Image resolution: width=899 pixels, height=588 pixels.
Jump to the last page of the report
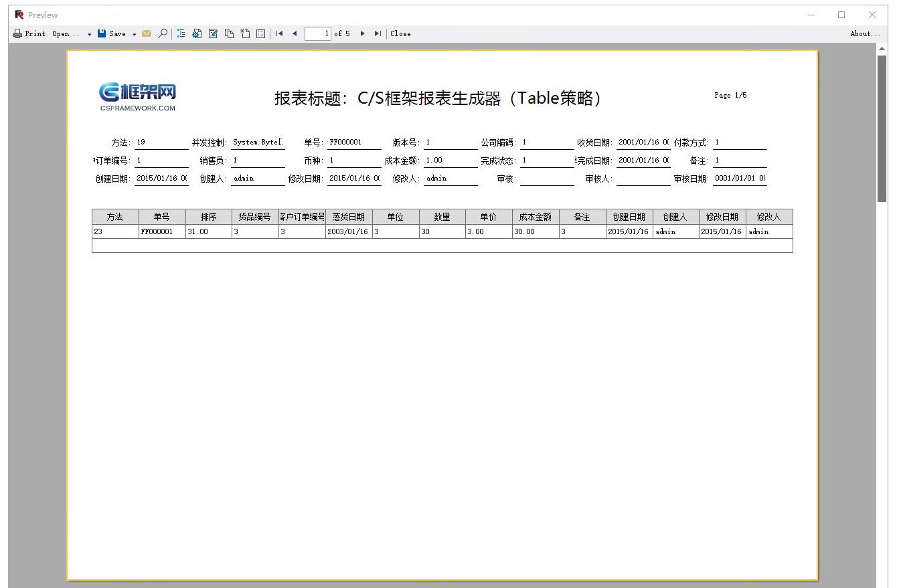coord(378,33)
